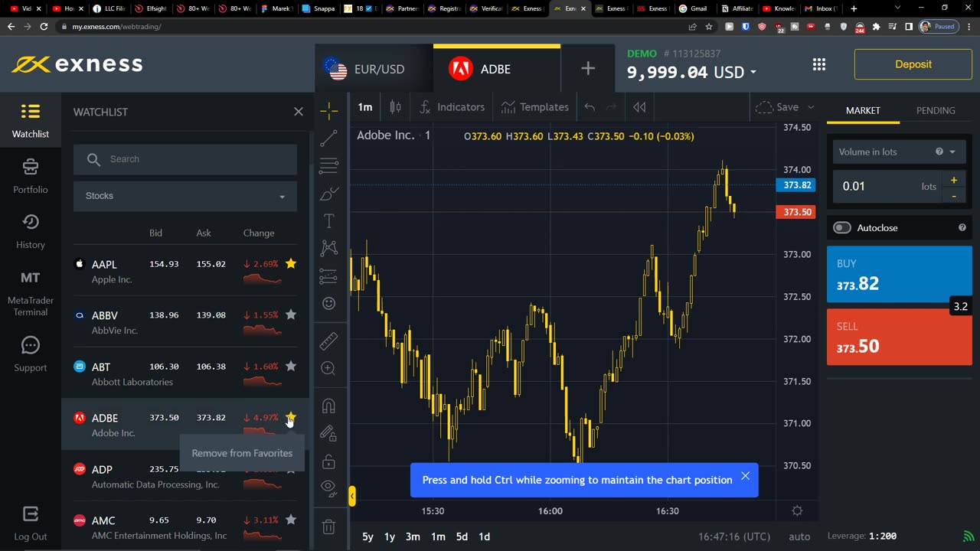Click the undo arrow
This screenshot has width=980, height=551.
(x=590, y=107)
